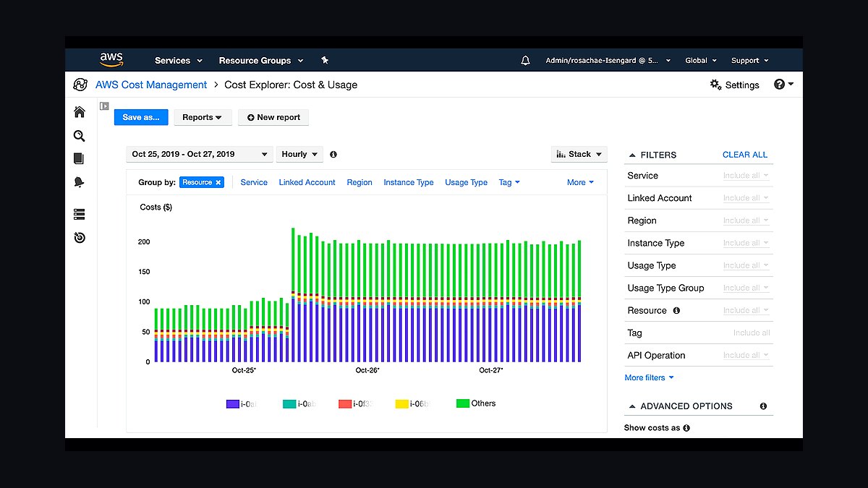Click the Save as button
The image size is (868, 488).
[141, 117]
